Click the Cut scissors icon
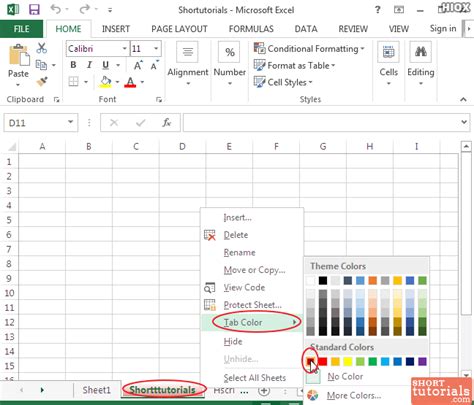Screen dimensions: 474x405 point(42,48)
